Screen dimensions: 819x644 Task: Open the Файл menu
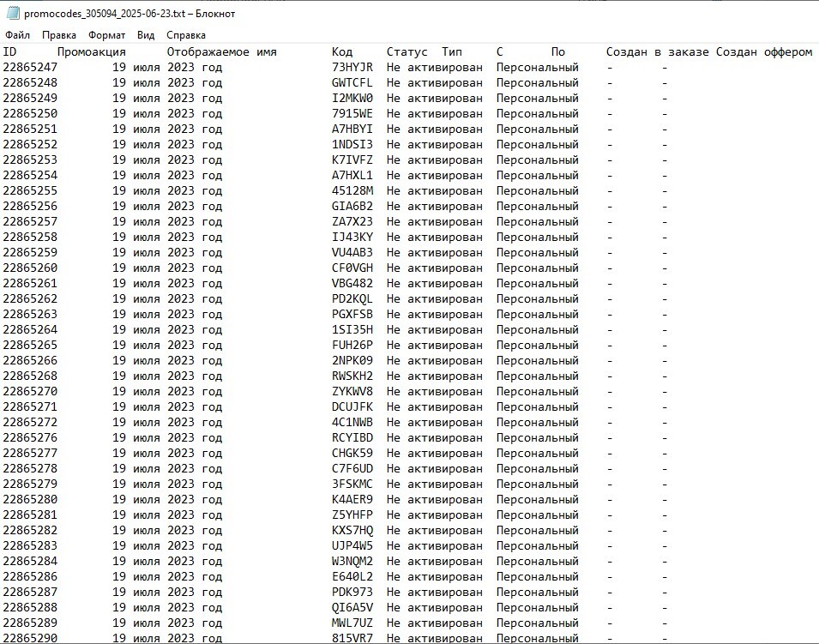click(17, 35)
